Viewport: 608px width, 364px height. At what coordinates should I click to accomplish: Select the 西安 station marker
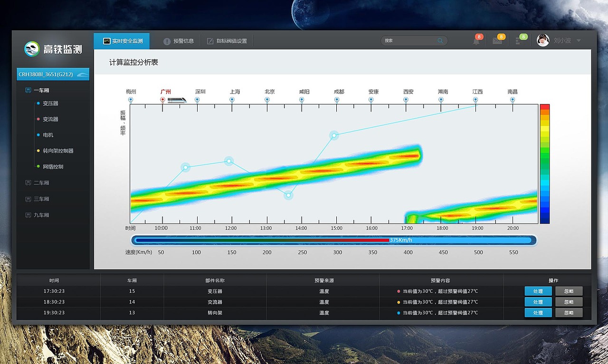point(406,100)
